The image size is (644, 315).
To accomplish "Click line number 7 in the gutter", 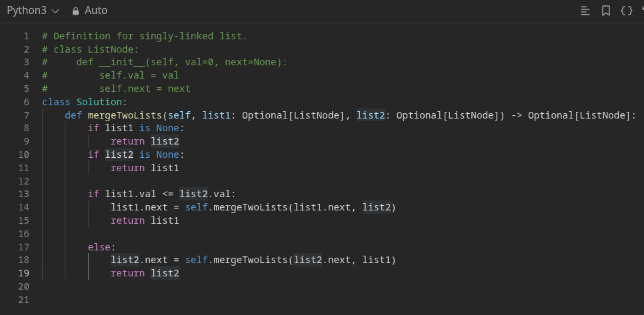I will pos(26,115).
